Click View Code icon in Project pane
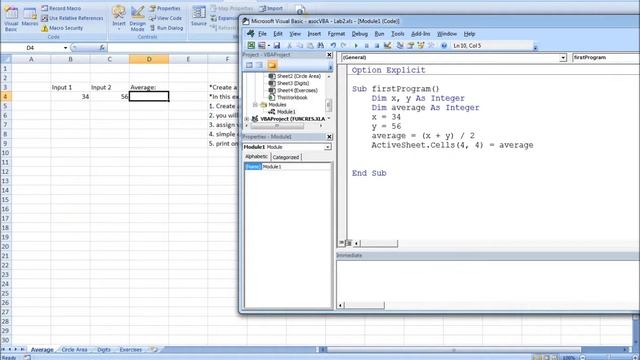This screenshot has height=360, width=640. 249,65
